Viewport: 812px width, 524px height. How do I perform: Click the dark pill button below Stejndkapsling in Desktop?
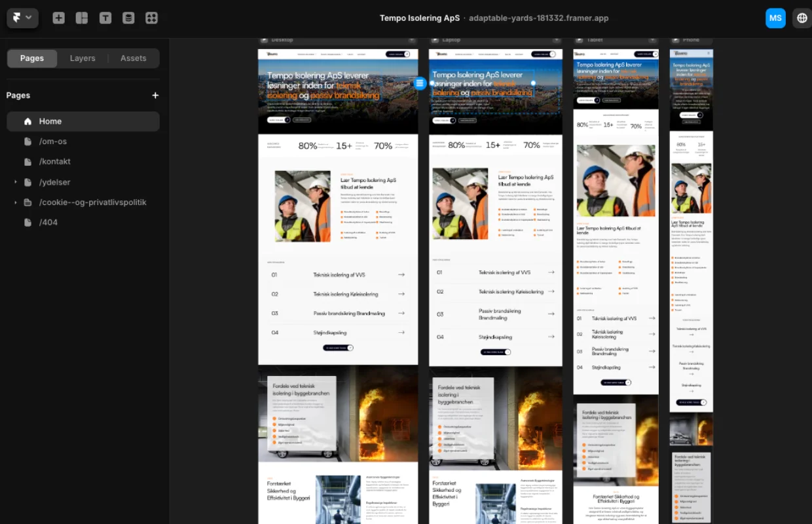pos(338,348)
